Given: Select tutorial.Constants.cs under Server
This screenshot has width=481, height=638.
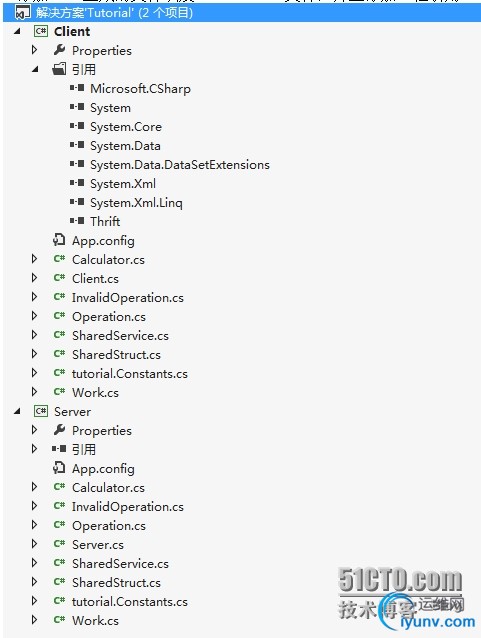Looking at the screenshot, I should (130, 601).
